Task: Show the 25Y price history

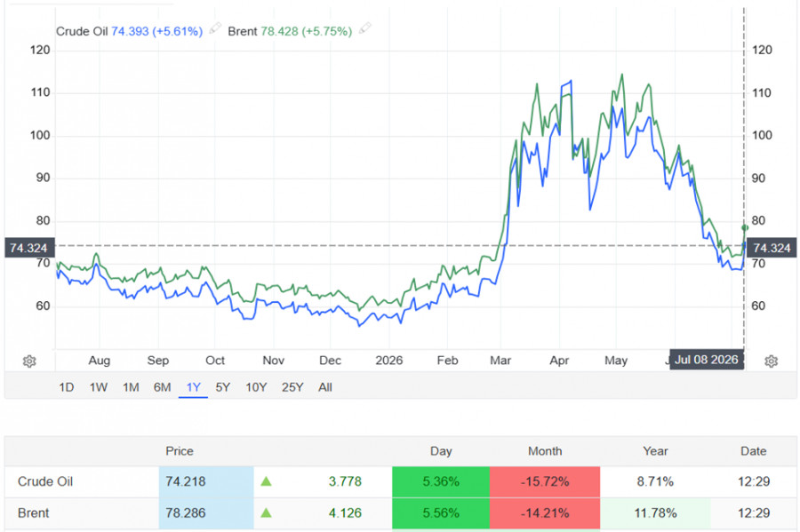Action: (x=292, y=387)
